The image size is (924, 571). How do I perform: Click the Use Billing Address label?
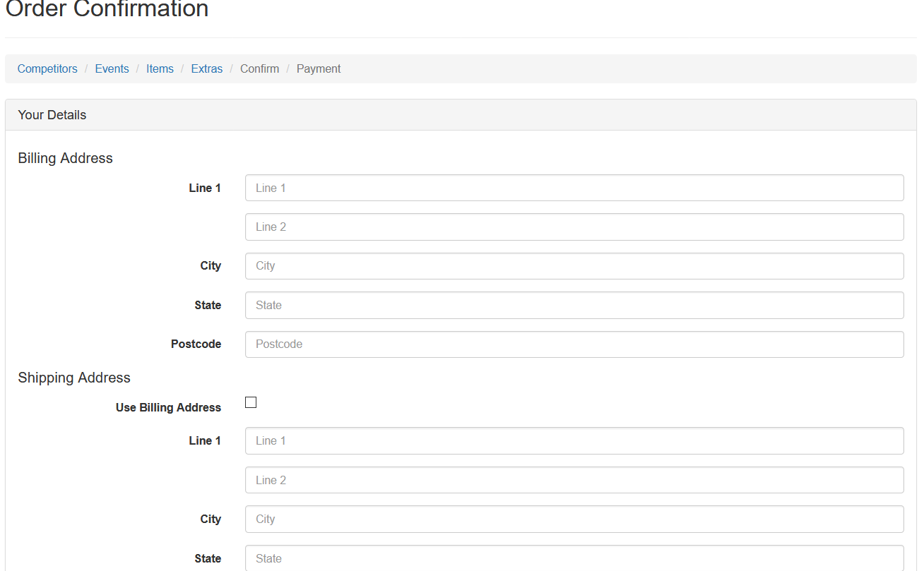168,407
